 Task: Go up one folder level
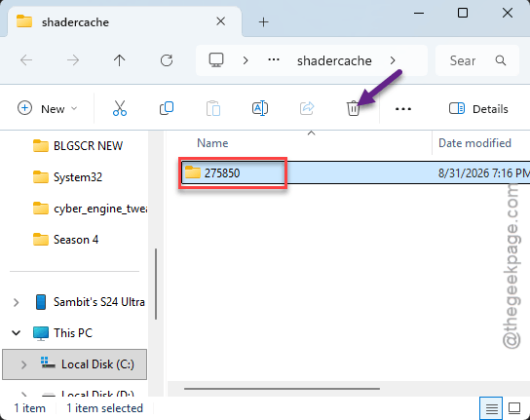pos(119,60)
